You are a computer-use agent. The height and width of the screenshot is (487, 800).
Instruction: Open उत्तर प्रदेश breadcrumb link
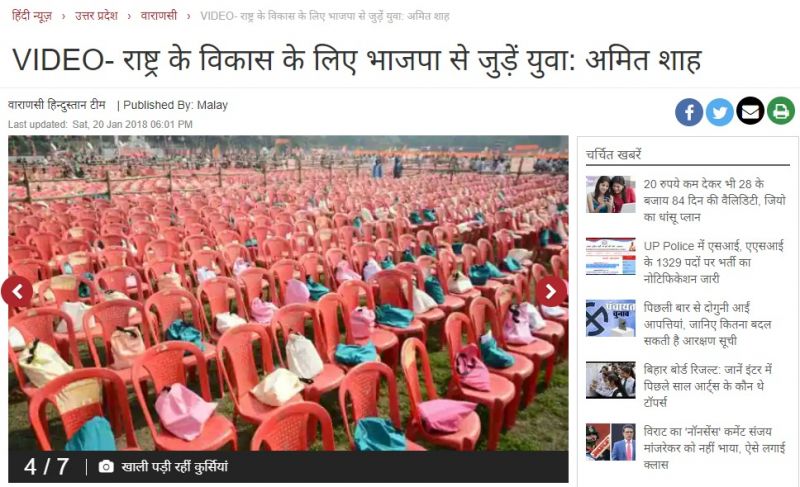click(x=96, y=16)
